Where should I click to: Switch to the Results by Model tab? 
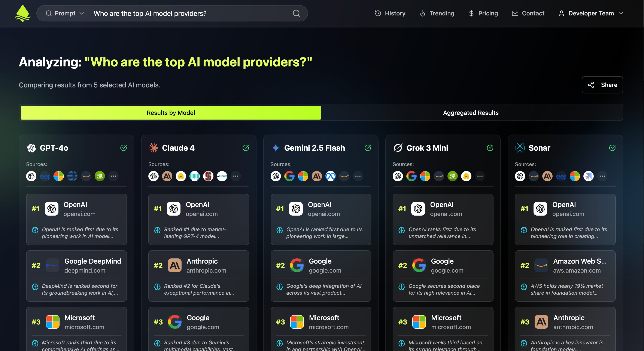[x=171, y=112]
